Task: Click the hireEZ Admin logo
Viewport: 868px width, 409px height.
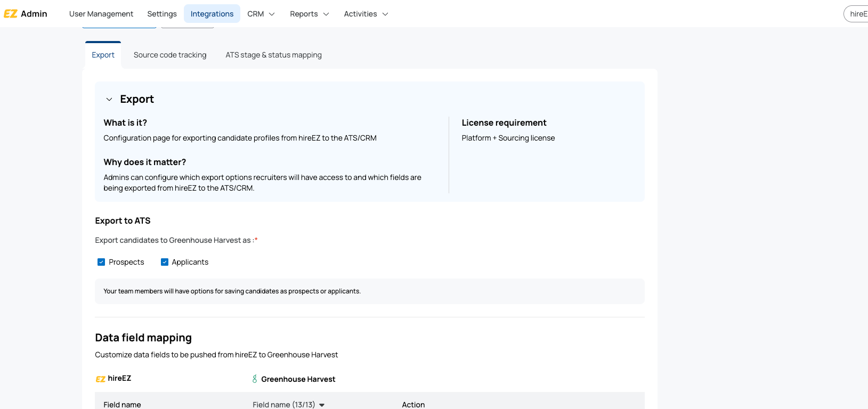Action: point(25,14)
